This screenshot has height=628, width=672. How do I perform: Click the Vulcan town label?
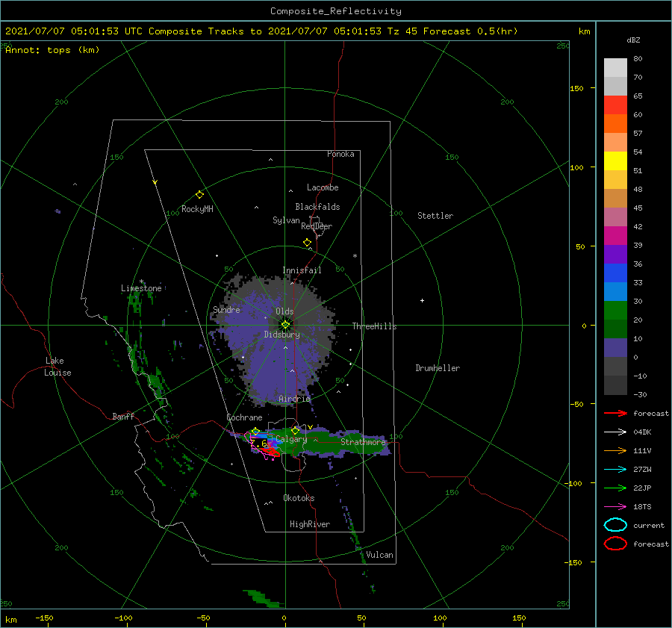[379, 555]
